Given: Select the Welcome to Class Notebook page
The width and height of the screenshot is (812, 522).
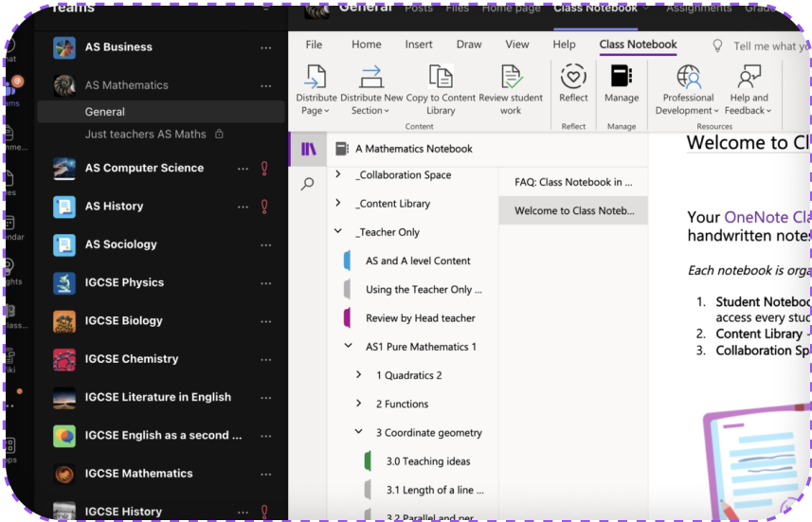Looking at the screenshot, I should pyautogui.click(x=573, y=210).
